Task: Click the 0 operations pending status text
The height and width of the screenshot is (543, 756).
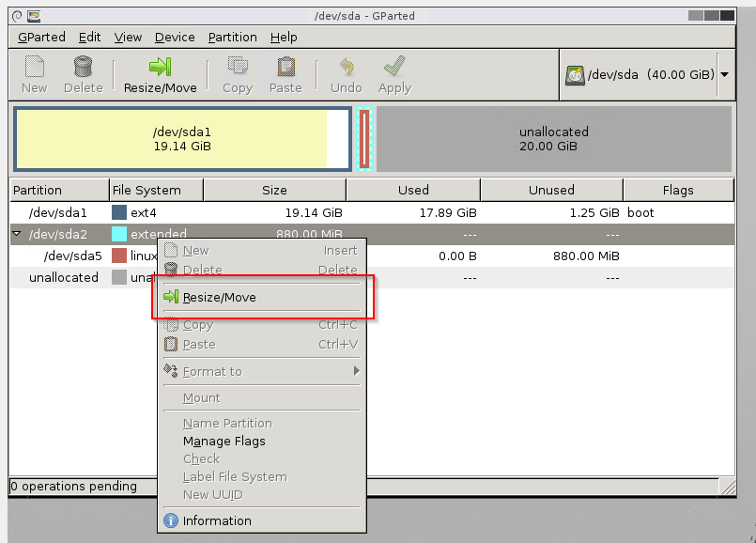Action: pos(74,486)
